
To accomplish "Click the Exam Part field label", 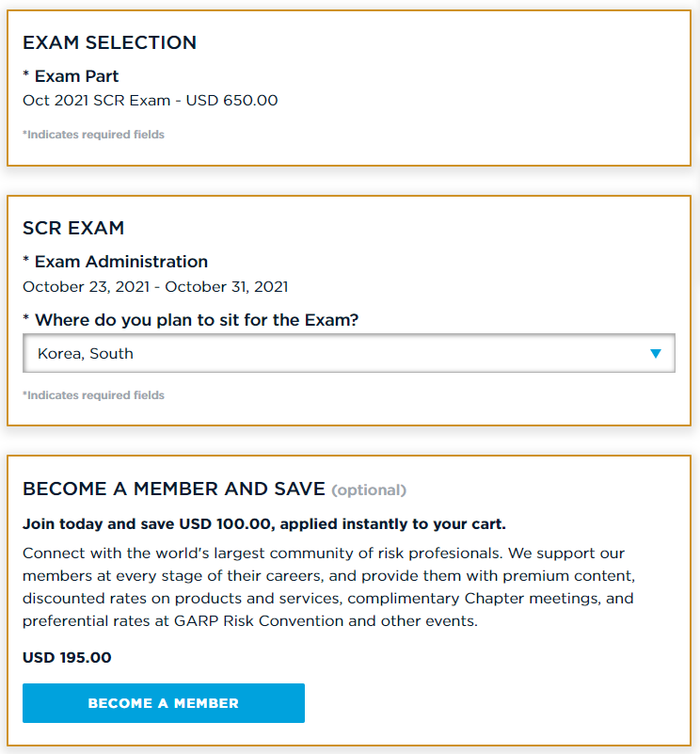I will pos(71,76).
